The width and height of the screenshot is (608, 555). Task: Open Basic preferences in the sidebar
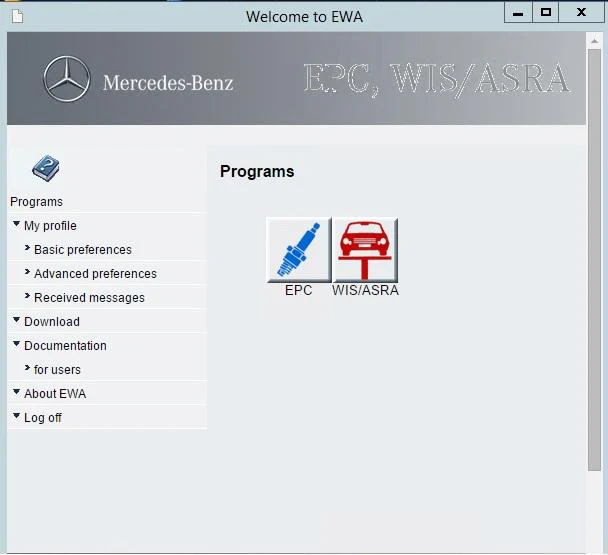82,250
